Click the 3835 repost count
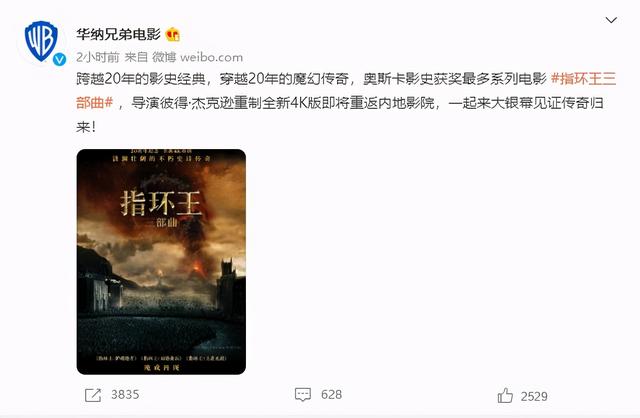Screen dimensions: 640x418 (125, 395)
